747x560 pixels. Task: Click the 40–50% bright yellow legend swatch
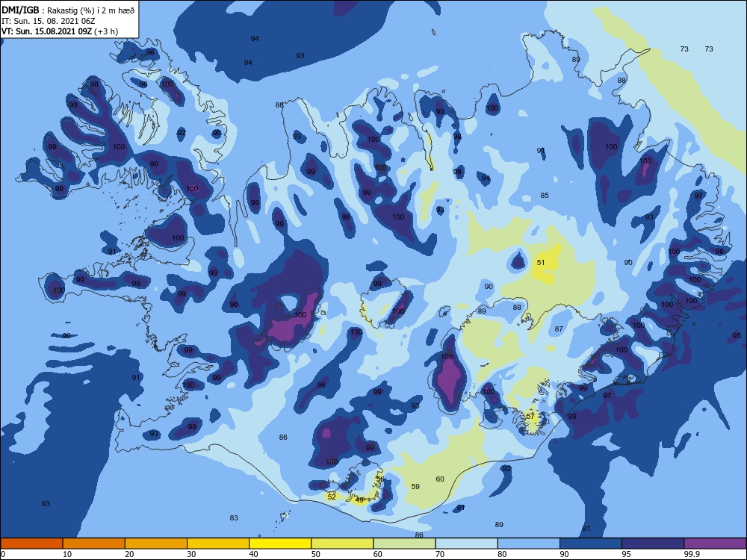coord(280,544)
